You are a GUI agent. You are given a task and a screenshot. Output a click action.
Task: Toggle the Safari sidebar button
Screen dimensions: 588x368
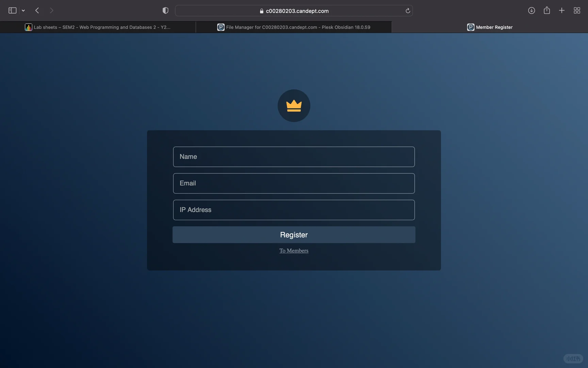12,11
